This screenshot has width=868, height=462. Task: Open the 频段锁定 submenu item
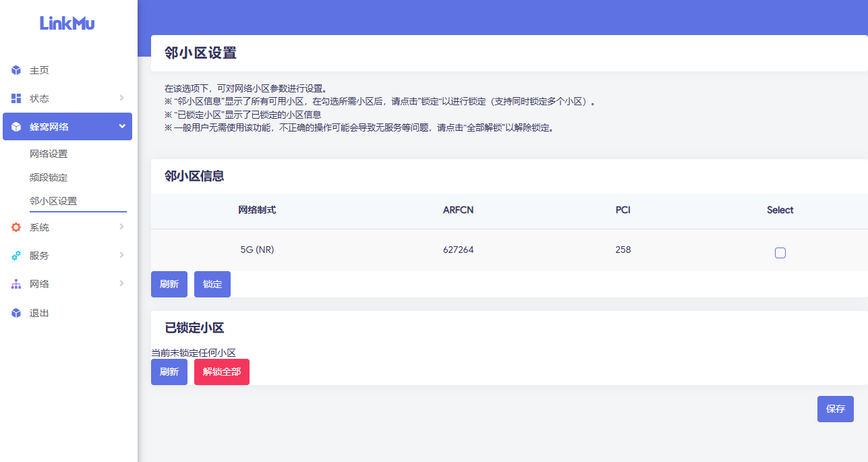(49, 177)
